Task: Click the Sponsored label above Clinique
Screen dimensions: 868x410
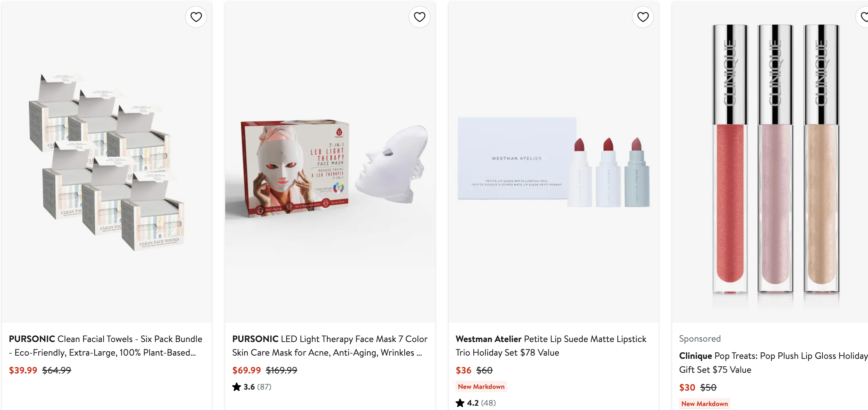Action: click(700, 338)
